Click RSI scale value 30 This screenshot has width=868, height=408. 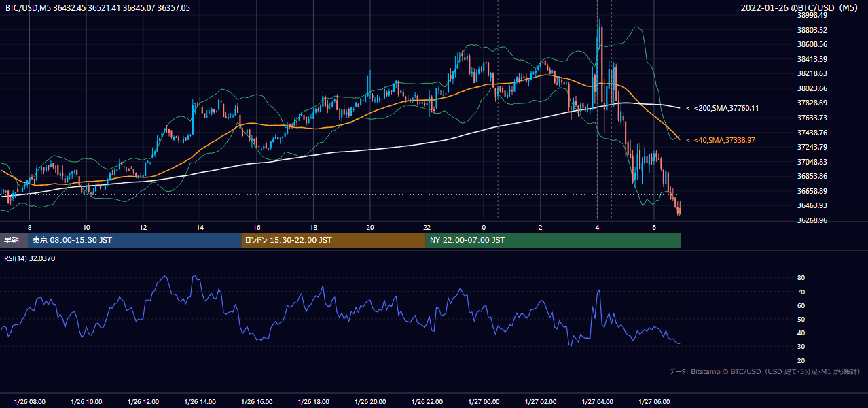click(801, 347)
